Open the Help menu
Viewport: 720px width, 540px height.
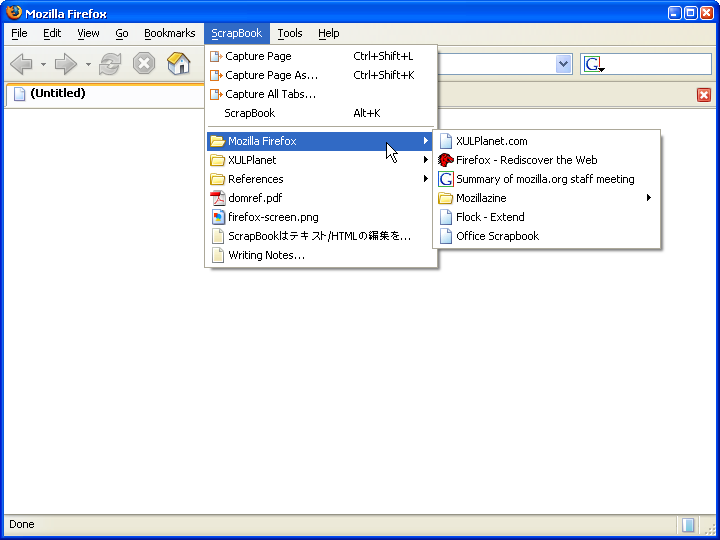(x=329, y=34)
